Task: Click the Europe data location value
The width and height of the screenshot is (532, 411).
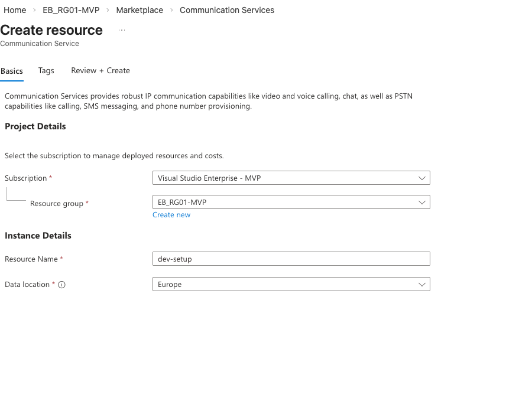Action: tap(170, 284)
